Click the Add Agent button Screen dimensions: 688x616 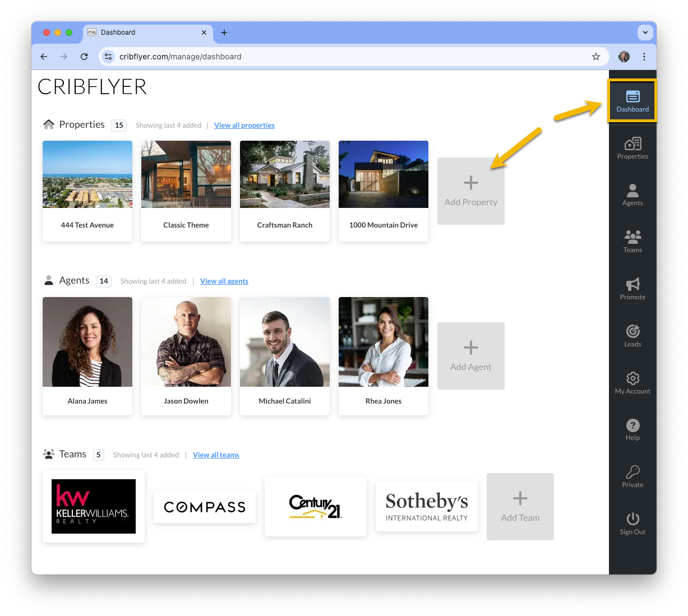[471, 356]
